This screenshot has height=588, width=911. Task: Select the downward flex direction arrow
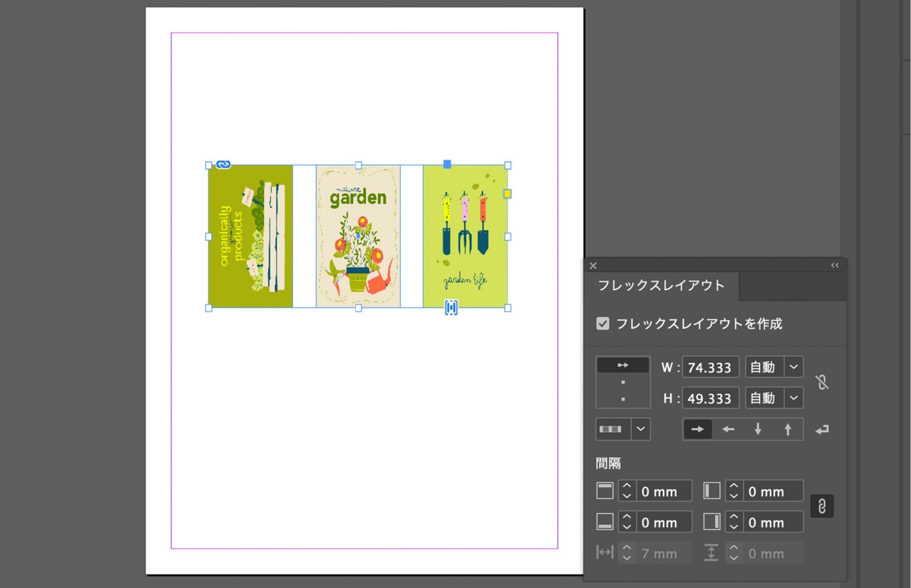[757, 429]
